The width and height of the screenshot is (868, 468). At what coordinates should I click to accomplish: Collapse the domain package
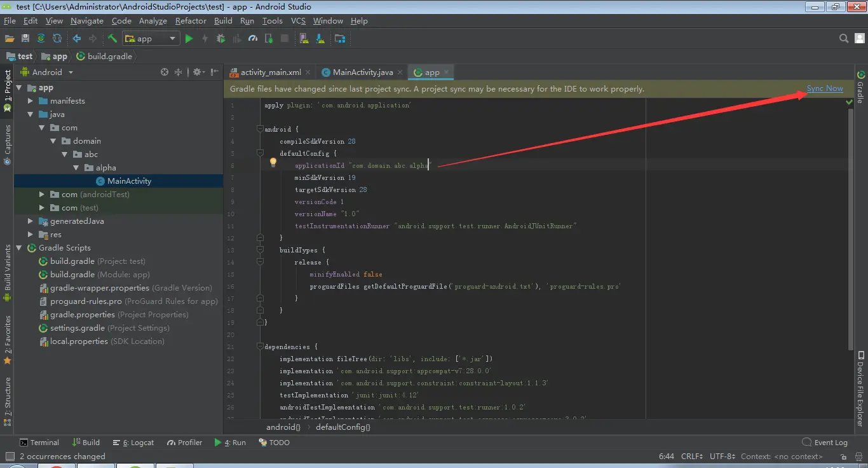click(53, 141)
